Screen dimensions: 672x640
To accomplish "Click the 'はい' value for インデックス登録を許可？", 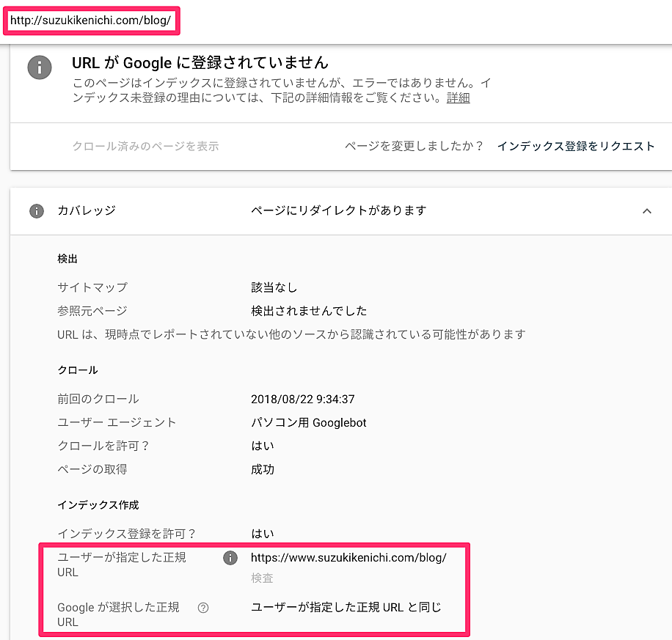I will (263, 534).
